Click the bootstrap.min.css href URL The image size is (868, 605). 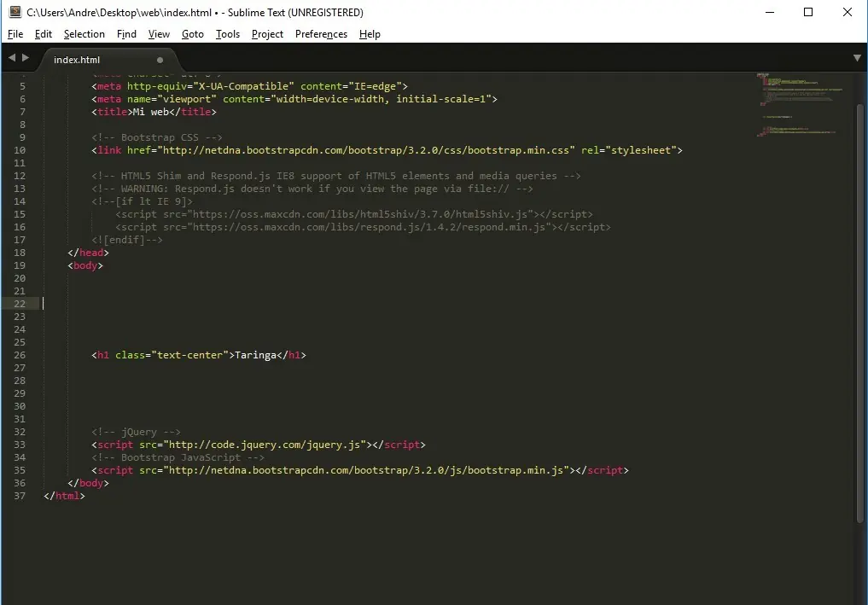[366, 150]
